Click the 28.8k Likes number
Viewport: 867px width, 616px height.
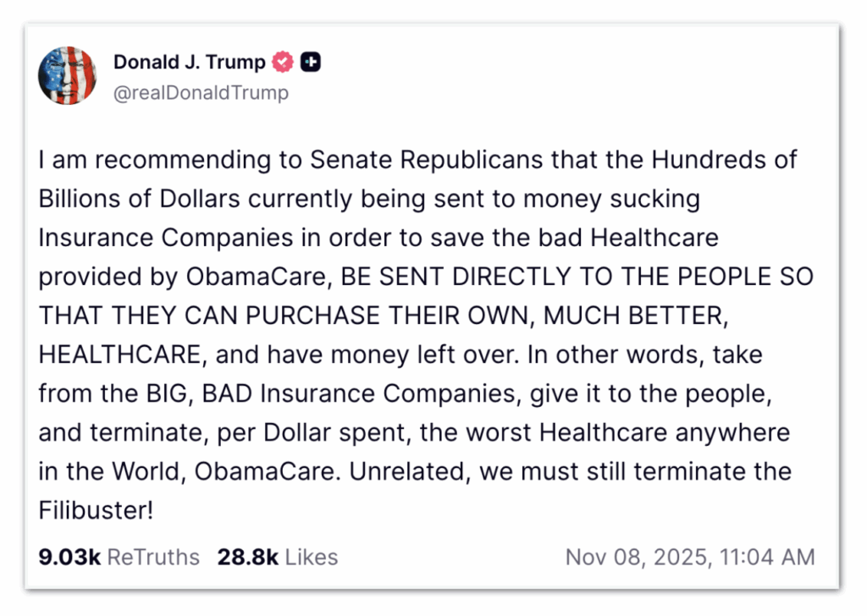pyautogui.click(x=247, y=557)
